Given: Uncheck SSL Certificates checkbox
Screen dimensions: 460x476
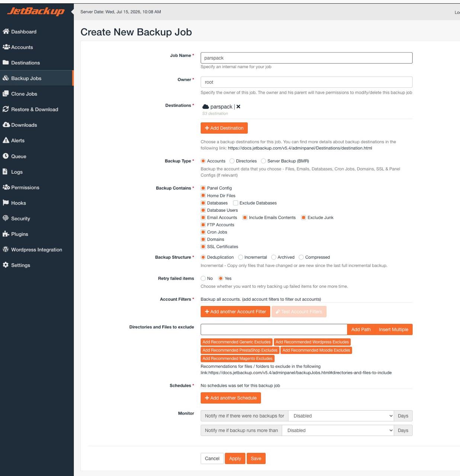Looking at the screenshot, I should coord(203,247).
